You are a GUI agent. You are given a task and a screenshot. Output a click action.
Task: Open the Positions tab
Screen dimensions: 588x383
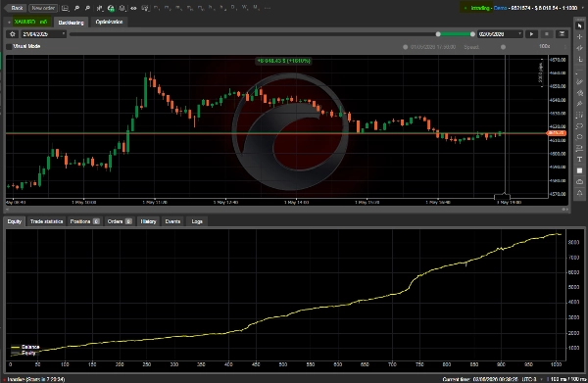84,221
